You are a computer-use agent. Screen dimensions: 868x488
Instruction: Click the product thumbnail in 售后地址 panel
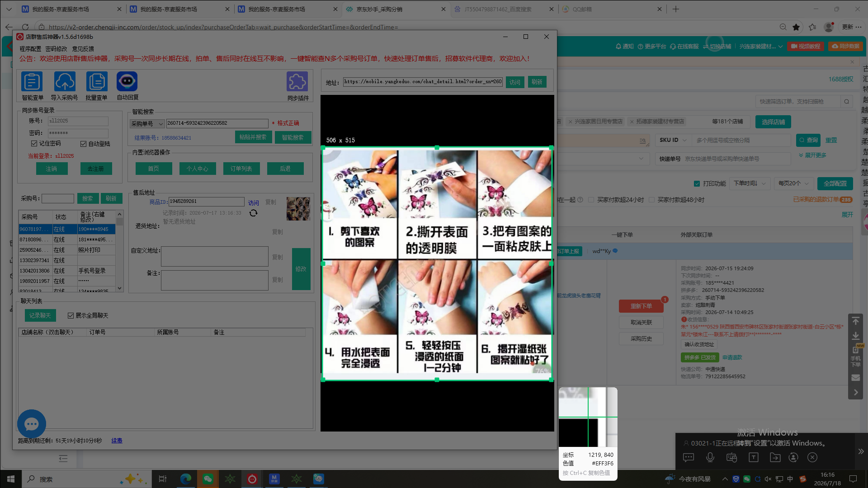click(x=298, y=209)
